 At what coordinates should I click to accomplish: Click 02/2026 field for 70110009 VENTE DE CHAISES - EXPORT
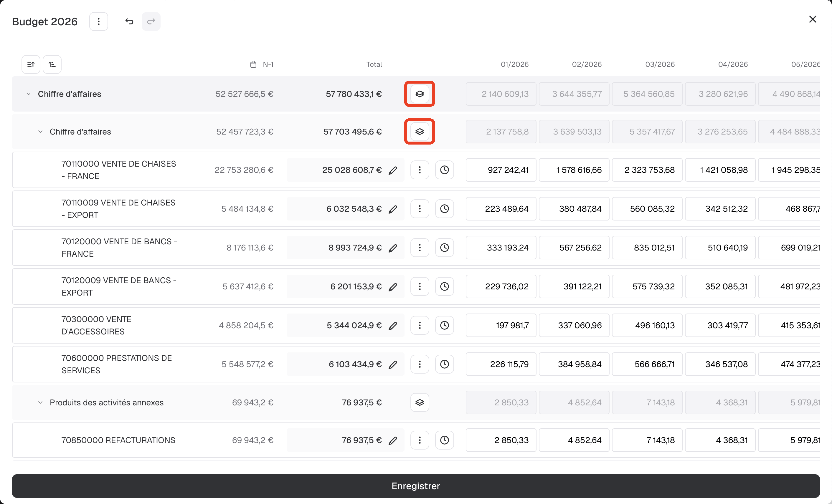tap(574, 209)
